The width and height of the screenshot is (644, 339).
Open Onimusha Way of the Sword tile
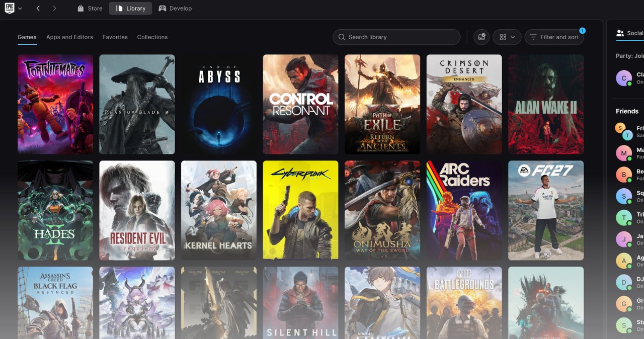tap(382, 210)
